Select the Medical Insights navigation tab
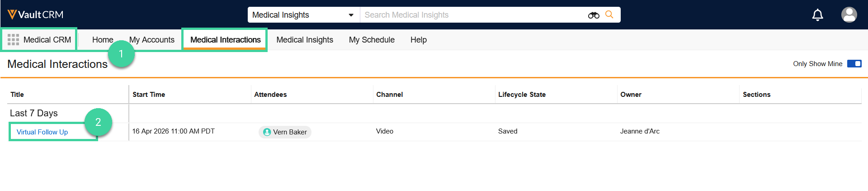 point(304,40)
